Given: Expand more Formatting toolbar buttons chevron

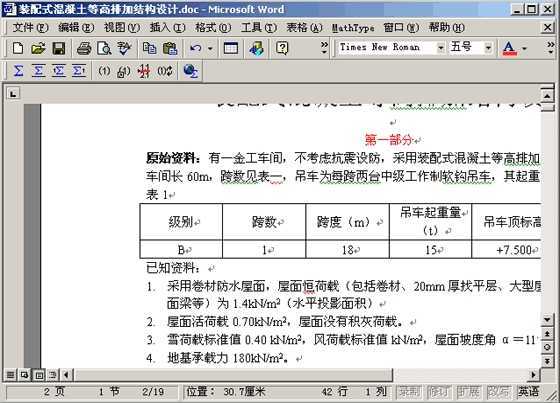Looking at the screenshot, I should pos(551,48).
